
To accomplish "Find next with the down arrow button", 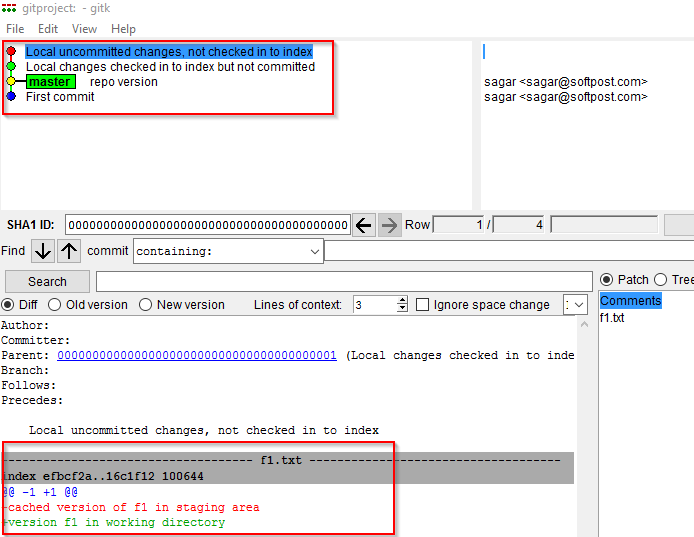I will click(x=43, y=251).
